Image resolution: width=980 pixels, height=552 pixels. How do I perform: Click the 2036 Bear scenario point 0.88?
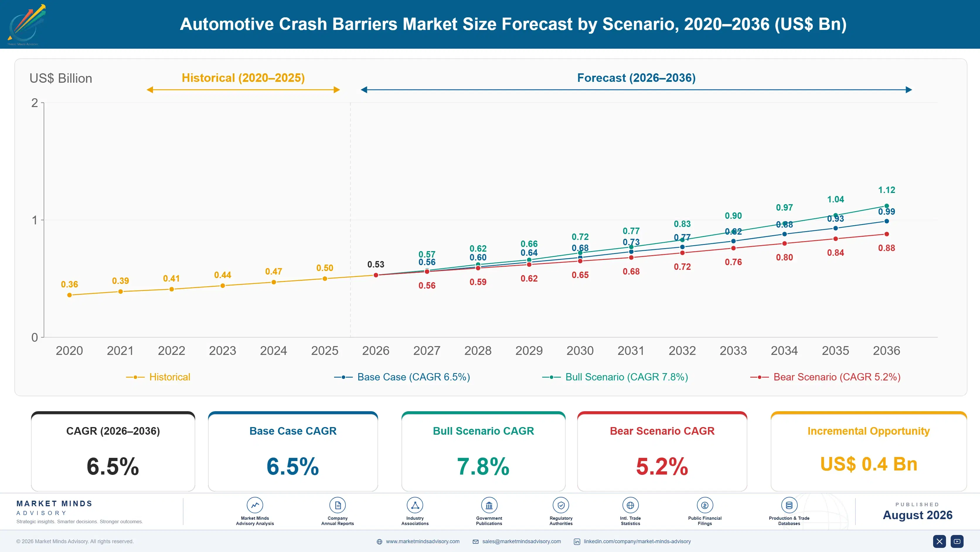click(x=887, y=234)
